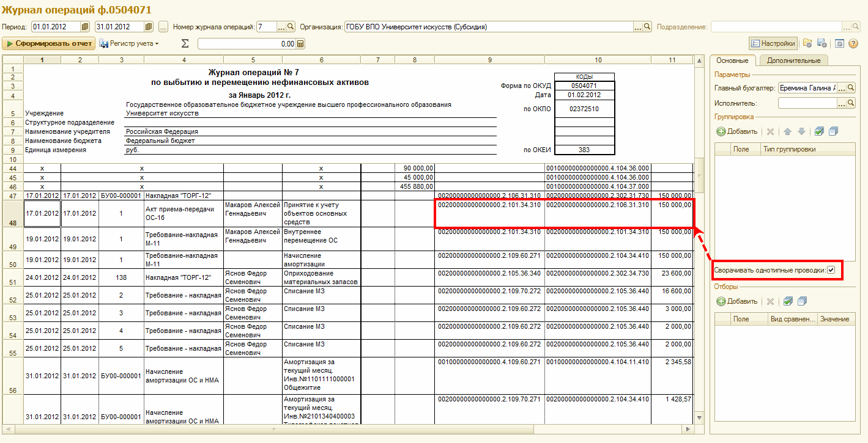Viewport: 868px width, 443px height.
Task: Select cell Оприходование материальных запасов
Action: click(x=322, y=277)
